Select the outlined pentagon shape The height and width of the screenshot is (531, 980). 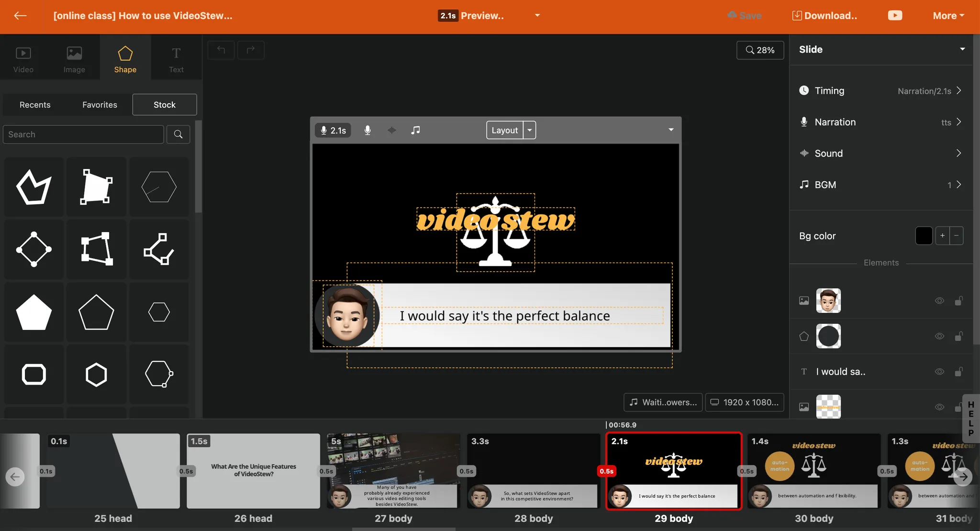96,312
